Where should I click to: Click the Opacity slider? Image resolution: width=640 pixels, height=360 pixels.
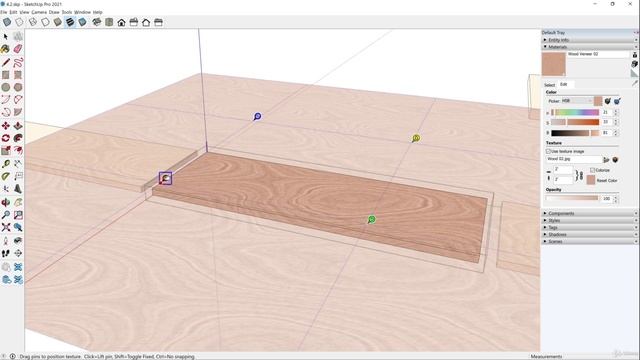coord(572,198)
